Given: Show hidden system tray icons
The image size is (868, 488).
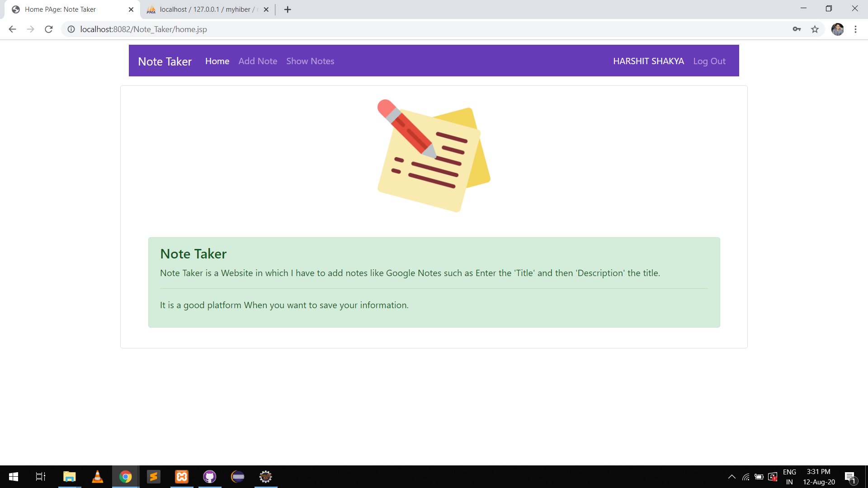Looking at the screenshot, I should click(x=731, y=477).
